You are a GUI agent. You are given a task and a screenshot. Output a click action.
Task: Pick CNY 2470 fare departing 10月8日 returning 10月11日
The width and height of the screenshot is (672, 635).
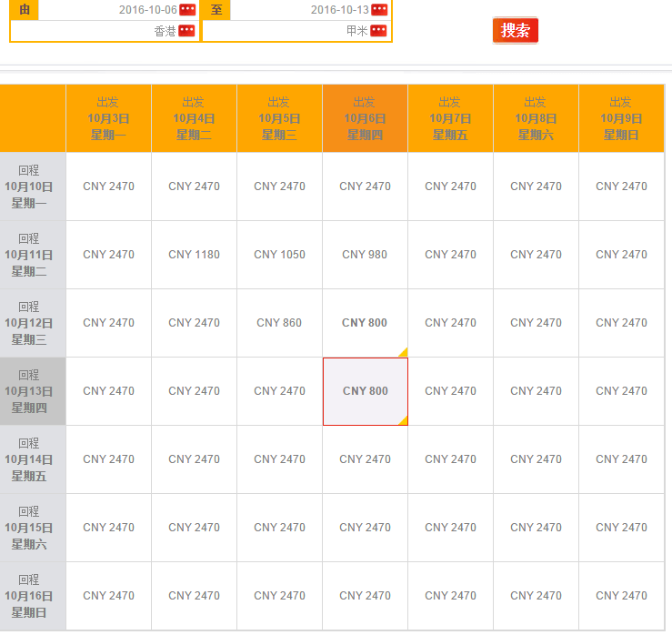[x=536, y=255]
